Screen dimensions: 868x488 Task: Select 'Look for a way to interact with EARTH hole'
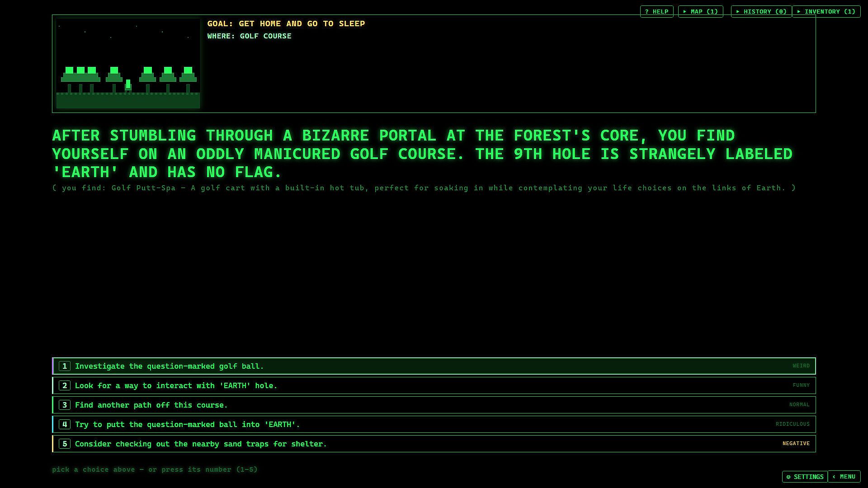tap(434, 385)
